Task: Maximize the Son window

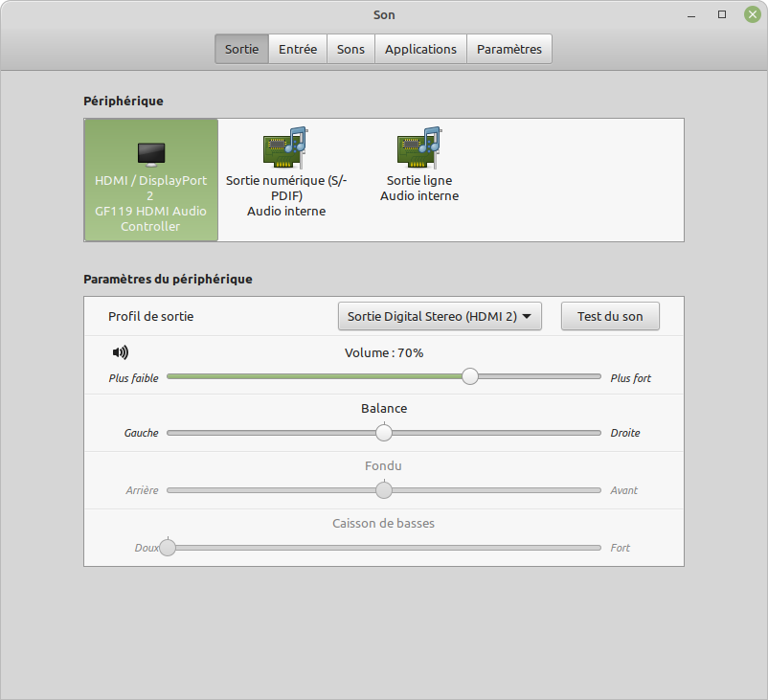Action: point(722,14)
